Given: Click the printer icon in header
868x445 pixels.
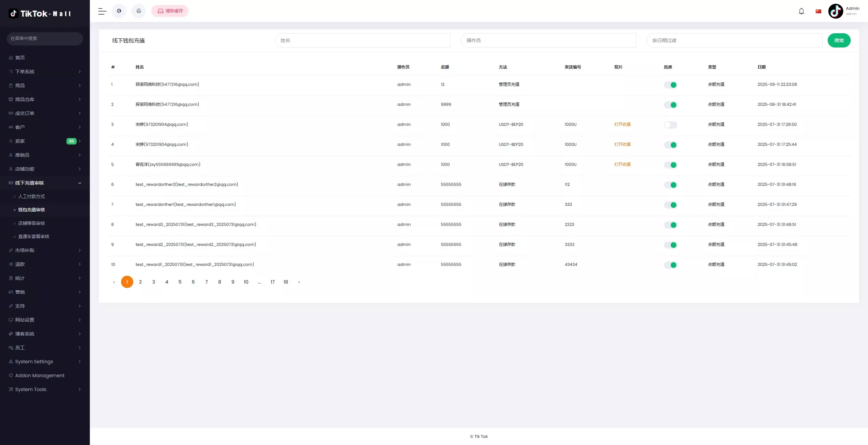Looking at the screenshot, I should tap(139, 11).
